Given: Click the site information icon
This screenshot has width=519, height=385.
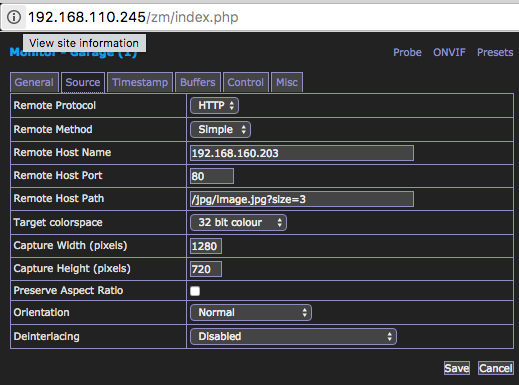Looking at the screenshot, I should pyautogui.click(x=14, y=17).
